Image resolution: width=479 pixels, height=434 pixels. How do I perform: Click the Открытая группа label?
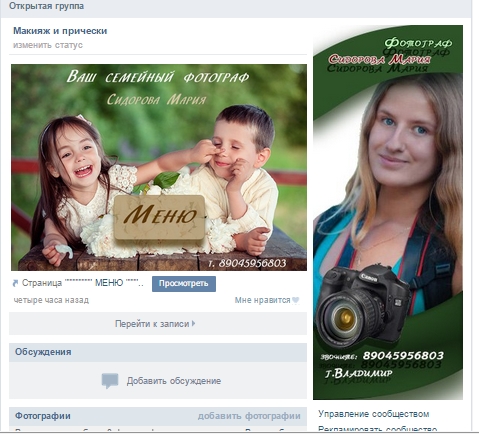46,6
